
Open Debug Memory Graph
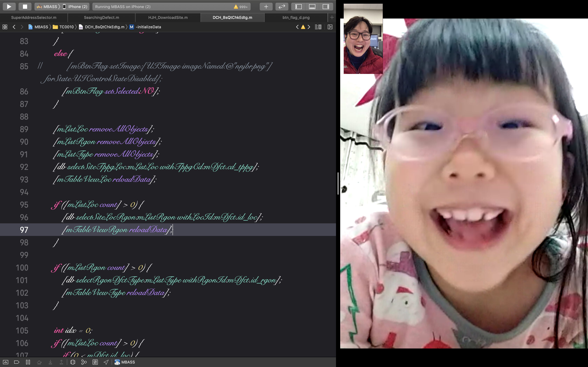(x=84, y=362)
